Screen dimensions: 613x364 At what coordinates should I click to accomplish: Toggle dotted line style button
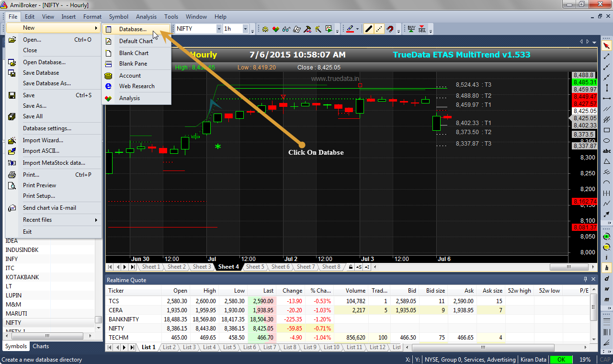[379, 29]
